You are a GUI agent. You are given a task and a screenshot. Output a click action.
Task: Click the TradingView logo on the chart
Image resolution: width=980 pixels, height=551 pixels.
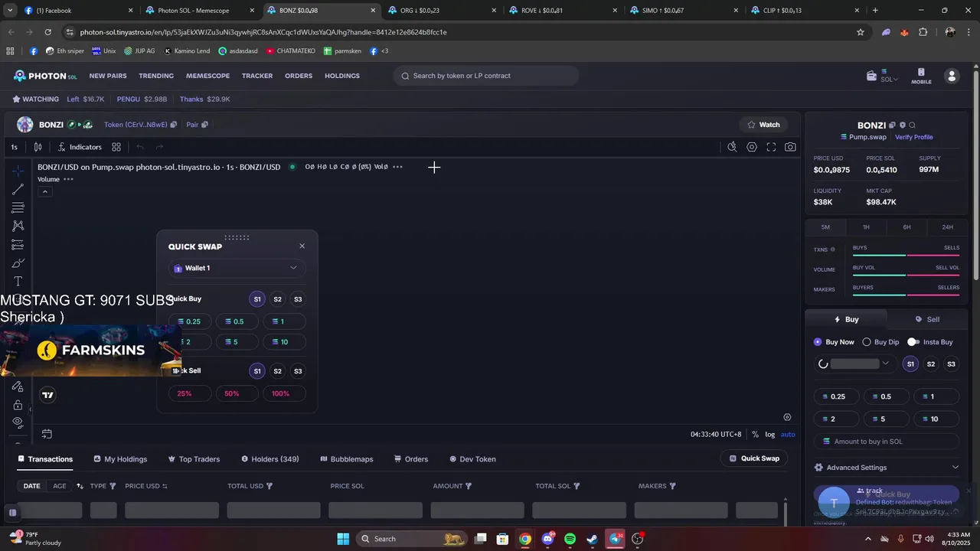point(47,395)
